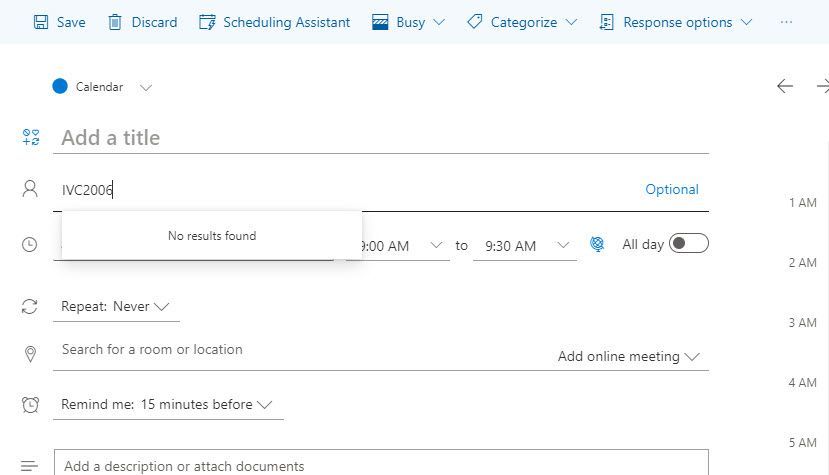Click the room or location search field

pos(300,350)
